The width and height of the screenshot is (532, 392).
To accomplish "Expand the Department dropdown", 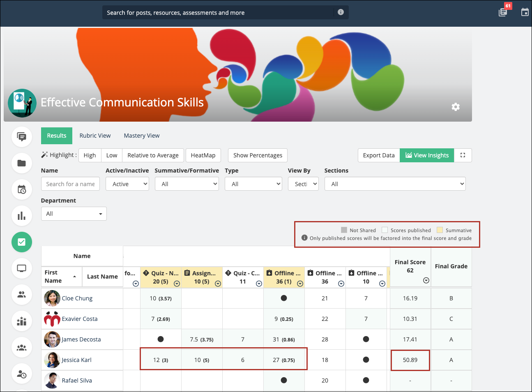I will pyautogui.click(x=74, y=214).
